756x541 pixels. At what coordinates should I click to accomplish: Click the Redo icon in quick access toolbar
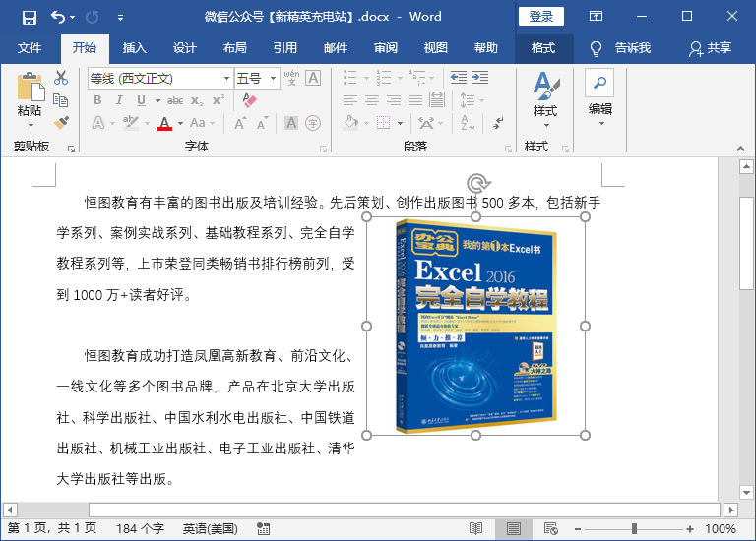93,18
